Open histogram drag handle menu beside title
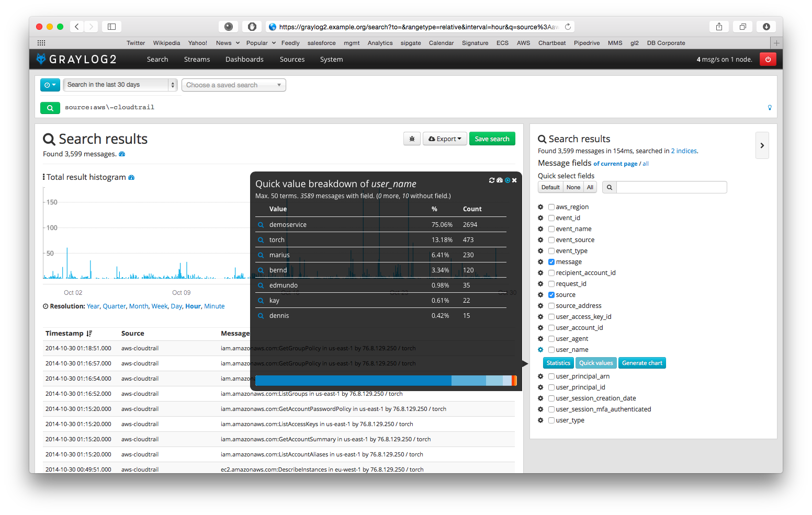Screen dimensions: 812x515 44,177
